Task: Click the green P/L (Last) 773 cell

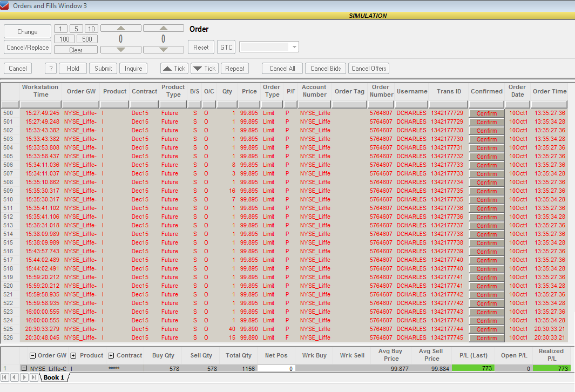Action: click(473, 368)
